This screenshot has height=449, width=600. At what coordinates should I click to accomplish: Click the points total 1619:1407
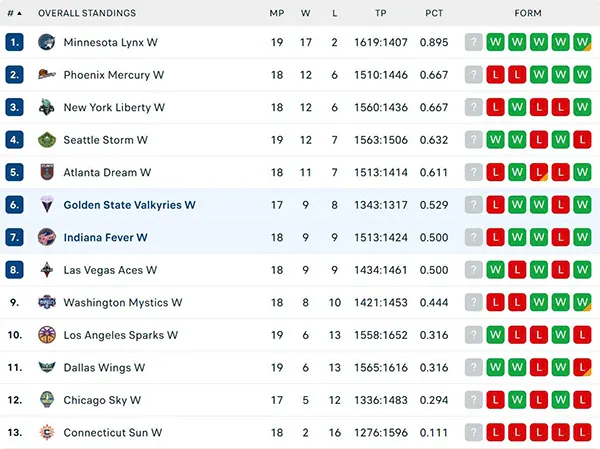pyautogui.click(x=381, y=42)
